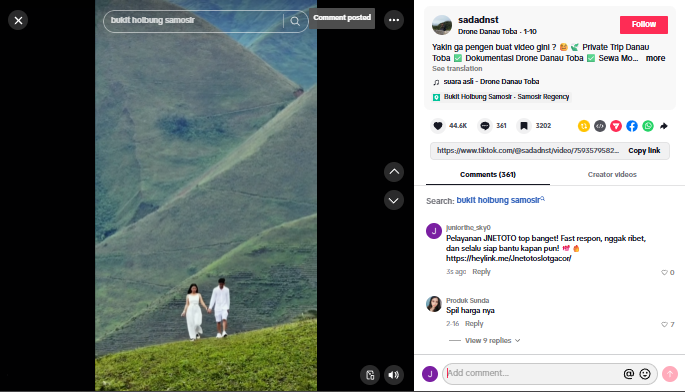Open sadadnst username link
Screen dimensions: 685x392
tap(478, 20)
